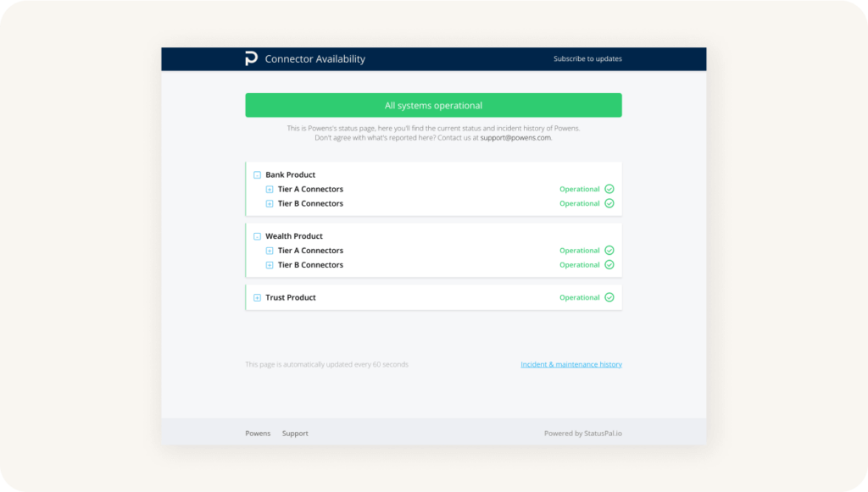The height and width of the screenshot is (492, 868).
Task: Expand the Trust Product section
Action: 257,297
